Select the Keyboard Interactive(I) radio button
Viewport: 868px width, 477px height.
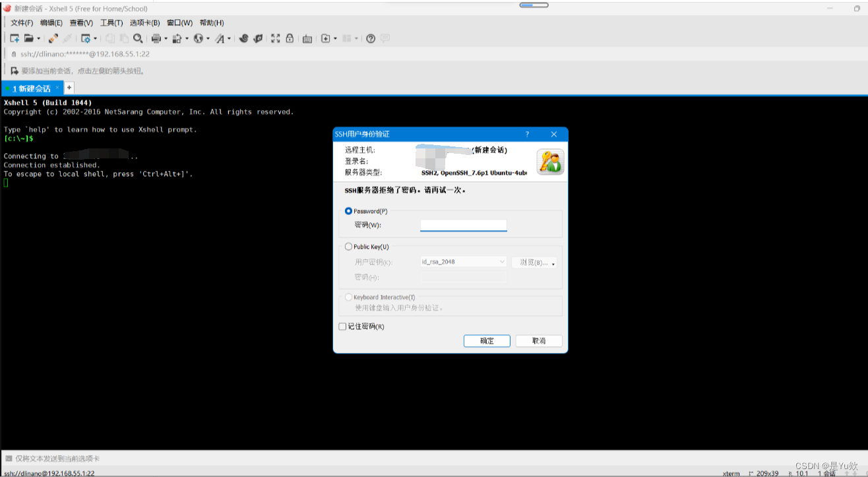[x=348, y=297]
